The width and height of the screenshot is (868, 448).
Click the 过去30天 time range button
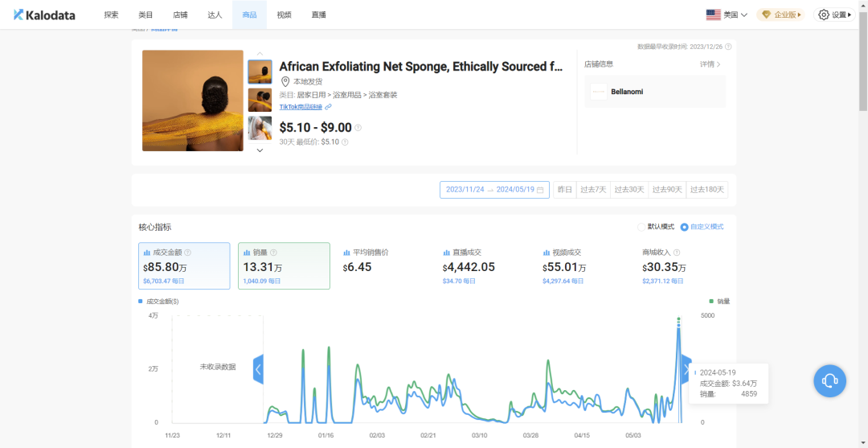click(628, 190)
